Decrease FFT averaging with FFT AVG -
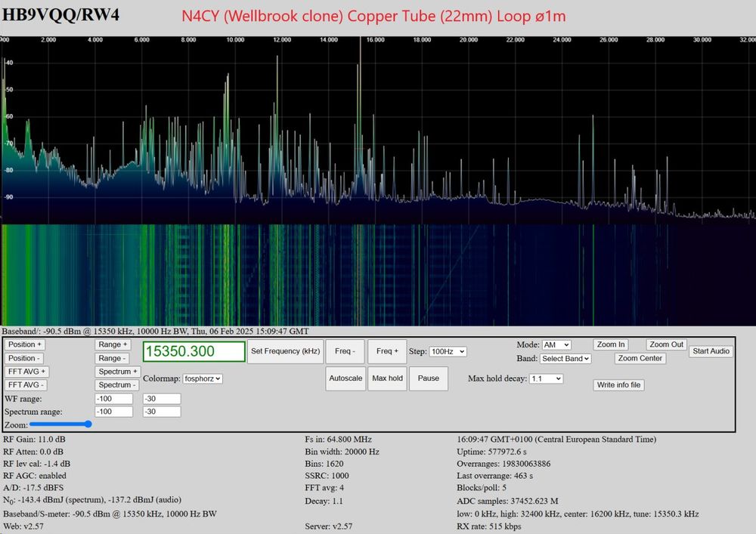The width and height of the screenshot is (756, 534). pyautogui.click(x=26, y=384)
